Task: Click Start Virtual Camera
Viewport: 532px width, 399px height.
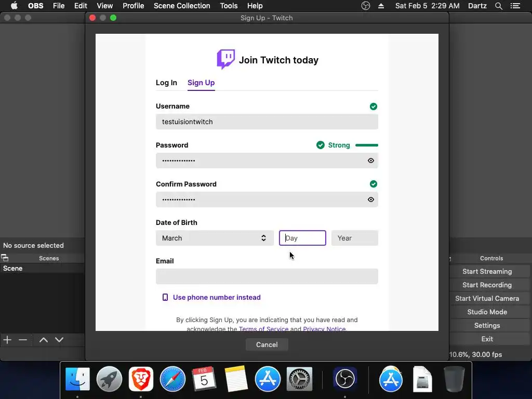Action: pos(487,299)
